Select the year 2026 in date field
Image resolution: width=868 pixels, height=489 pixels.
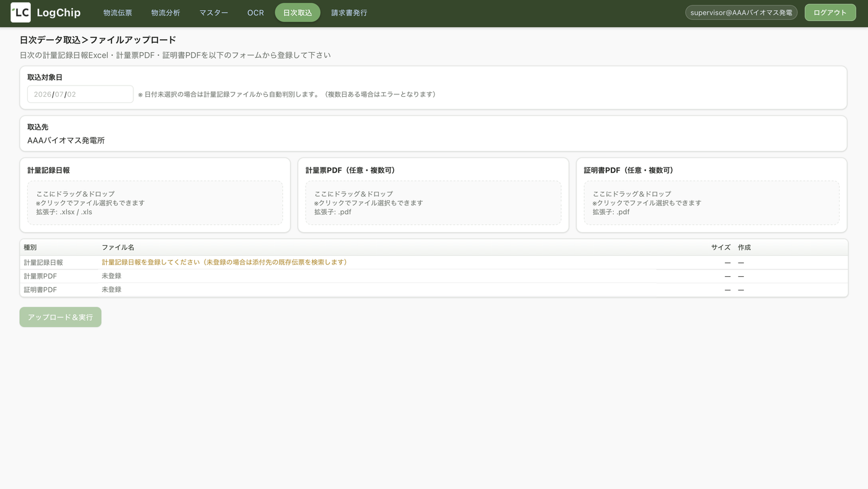point(42,94)
